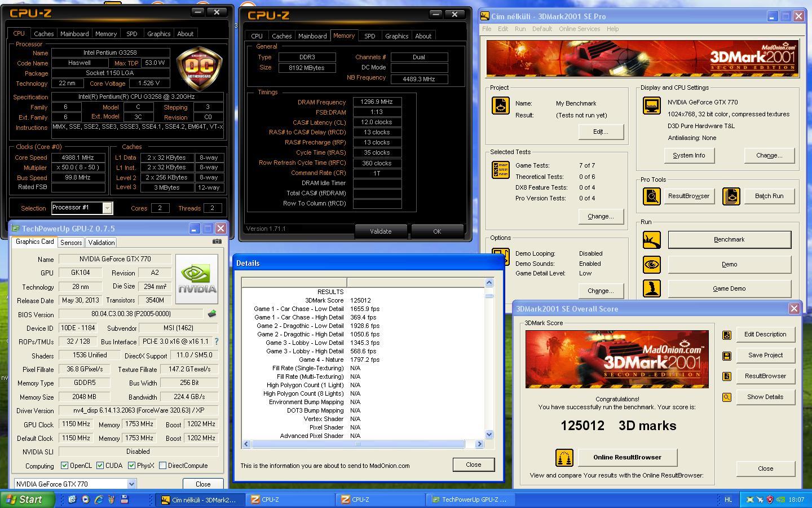This screenshot has height=508, width=812.
Task: Toggle the CUDA checkbox
Action: pyautogui.click(x=100, y=466)
